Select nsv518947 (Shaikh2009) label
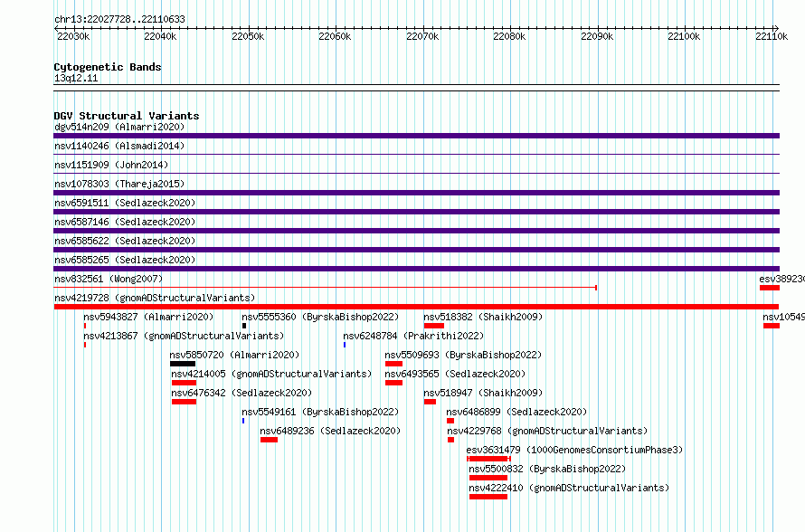 click(x=483, y=393)
